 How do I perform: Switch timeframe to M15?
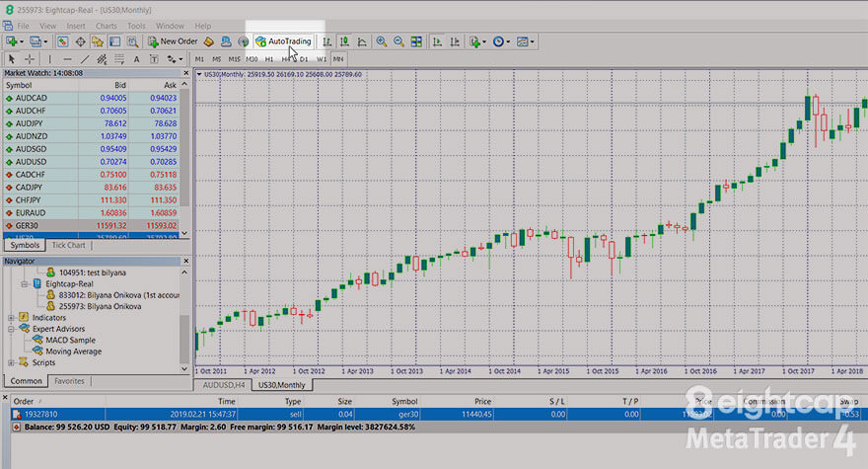click(x=234, y=59)
